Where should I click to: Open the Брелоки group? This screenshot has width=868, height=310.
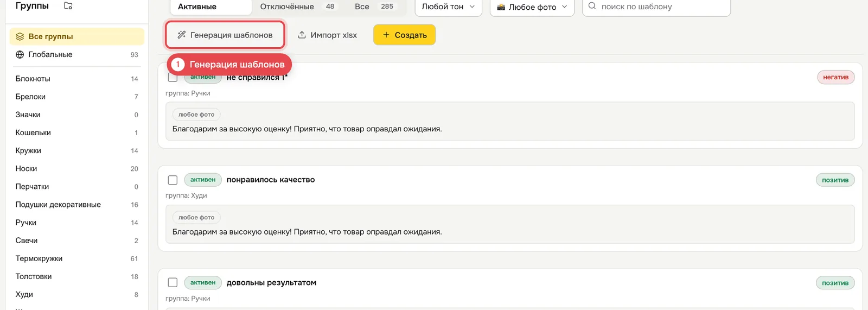[x=77, y=97]
